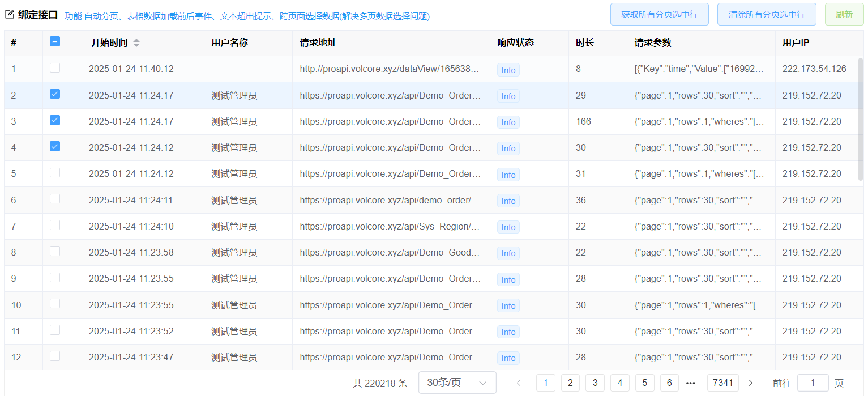Click the 前往 page number input field
The height and width of the screenshot is (399, 868).
pyautogui.click(x=813, y=383)
